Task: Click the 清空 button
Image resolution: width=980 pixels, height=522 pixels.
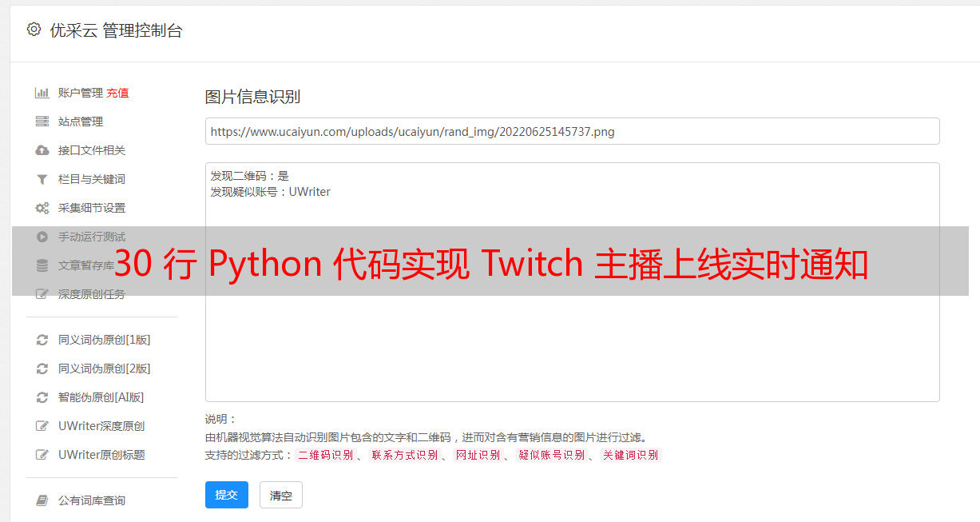Action: (x=281, y=495)
